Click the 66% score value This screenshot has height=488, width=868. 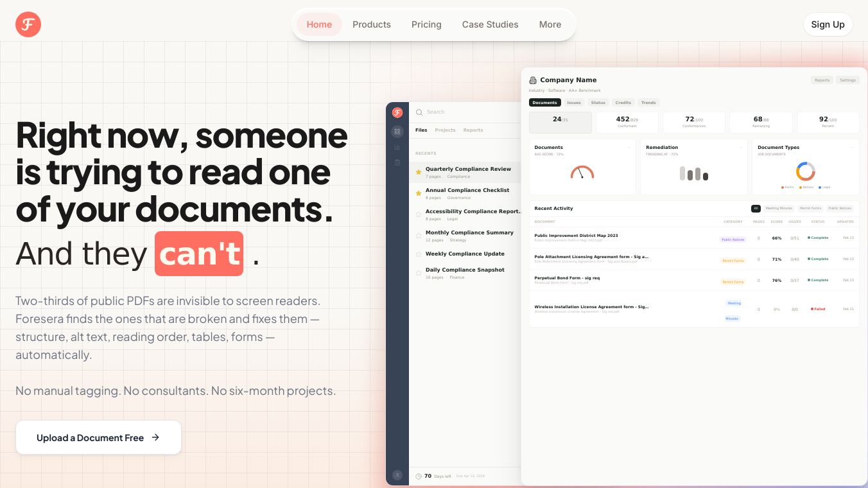[777, 238]
